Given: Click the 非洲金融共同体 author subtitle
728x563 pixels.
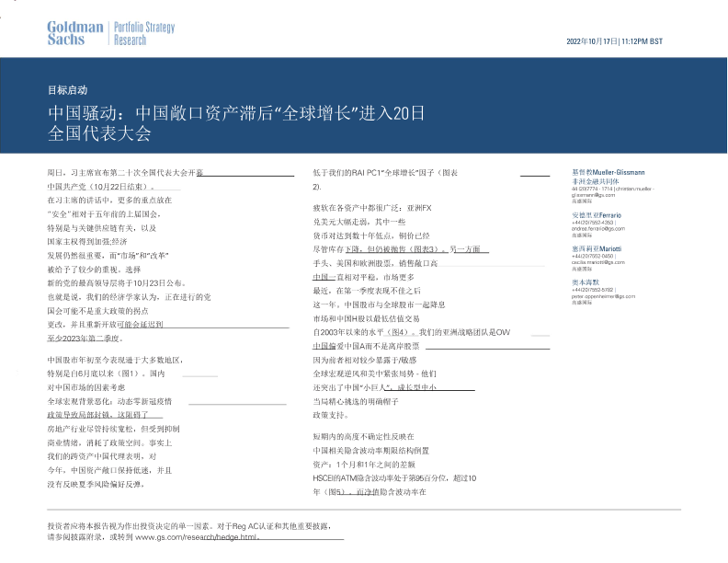Looking at the screenshot, I should coord(596,181).
